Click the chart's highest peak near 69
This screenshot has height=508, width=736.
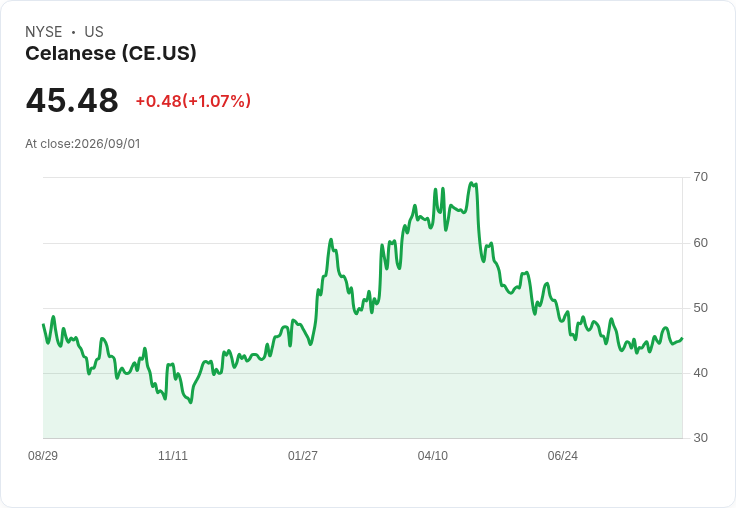pos(471,183)
